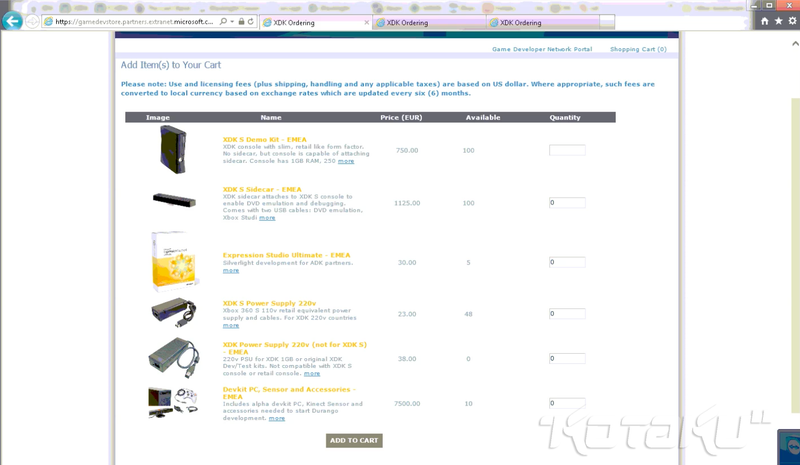
Task: Maximize the browser window
Action: tap(769, 5)
